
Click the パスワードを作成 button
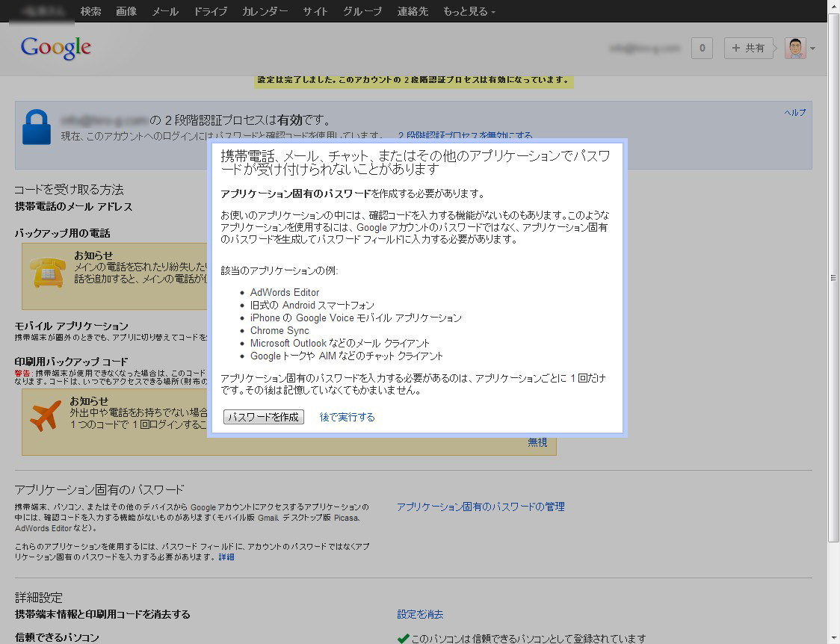click(x=264, y=417)
